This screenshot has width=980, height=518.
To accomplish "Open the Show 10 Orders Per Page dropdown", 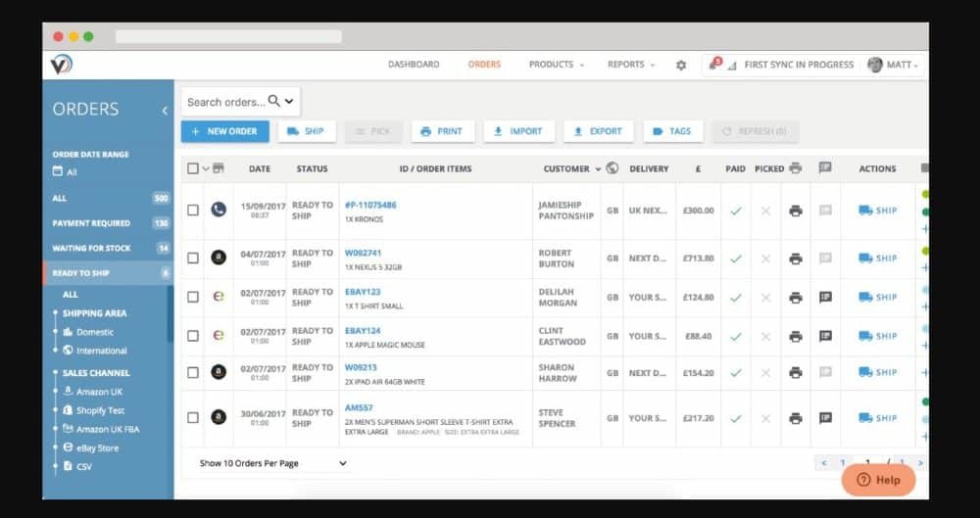I will click(272, 463).
